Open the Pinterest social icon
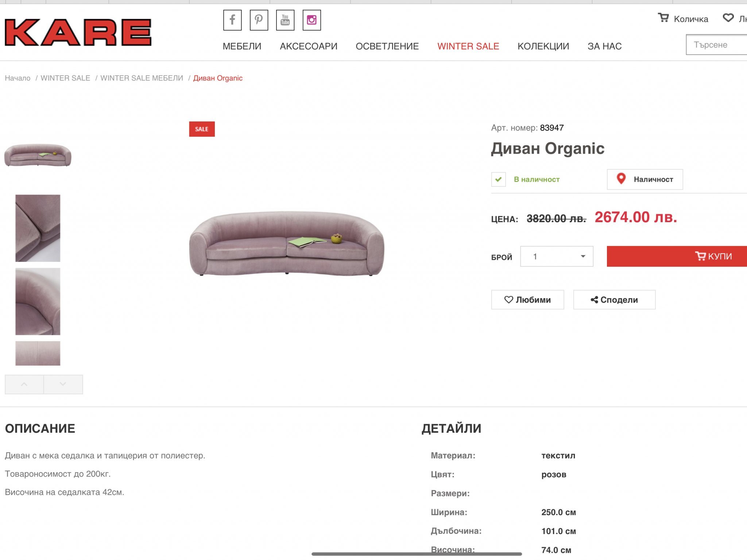The height and width of the screenshot is (560, 747). (259, 20)
